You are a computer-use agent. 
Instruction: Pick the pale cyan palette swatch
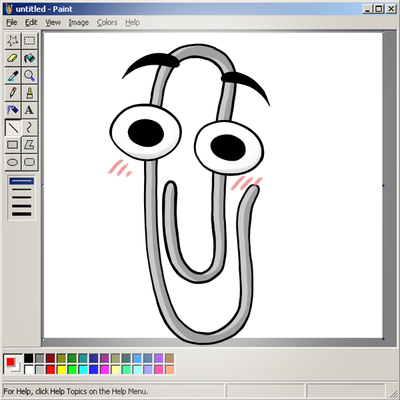point(137,369)
